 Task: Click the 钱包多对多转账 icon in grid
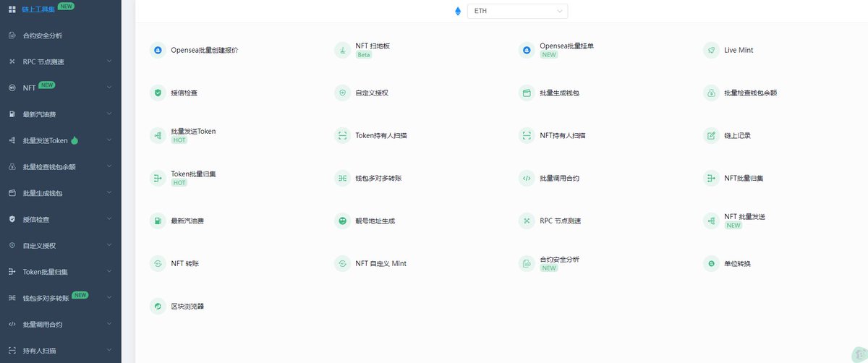[x=342, y=179]
